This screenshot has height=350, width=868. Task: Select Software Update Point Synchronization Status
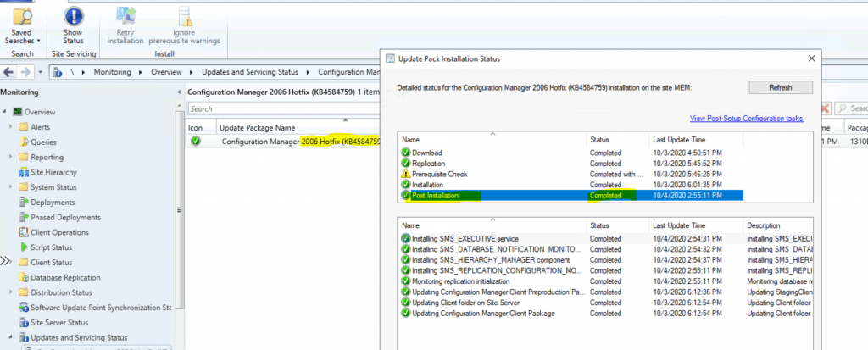click(x=95, y=308)
